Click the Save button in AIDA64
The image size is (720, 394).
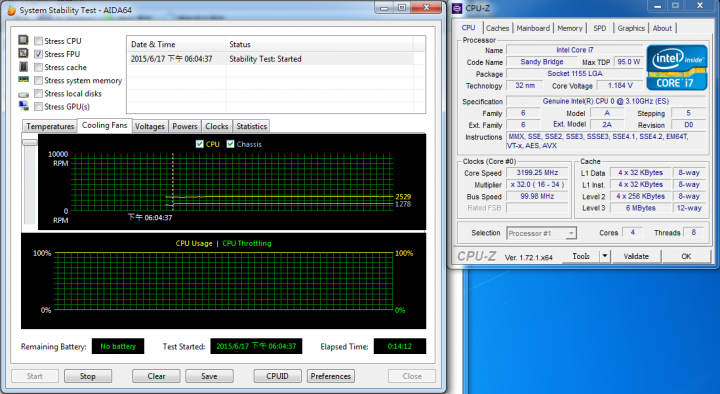coord(209,376)
